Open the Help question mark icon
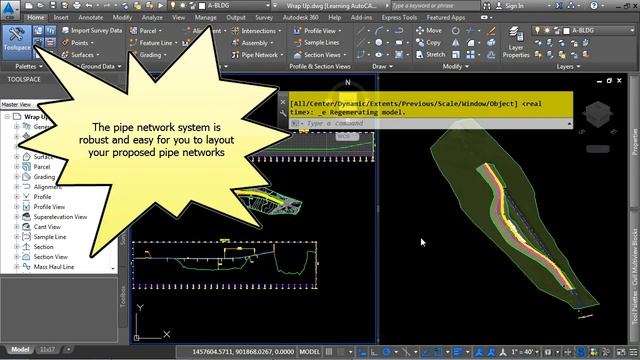 [594, 6]
